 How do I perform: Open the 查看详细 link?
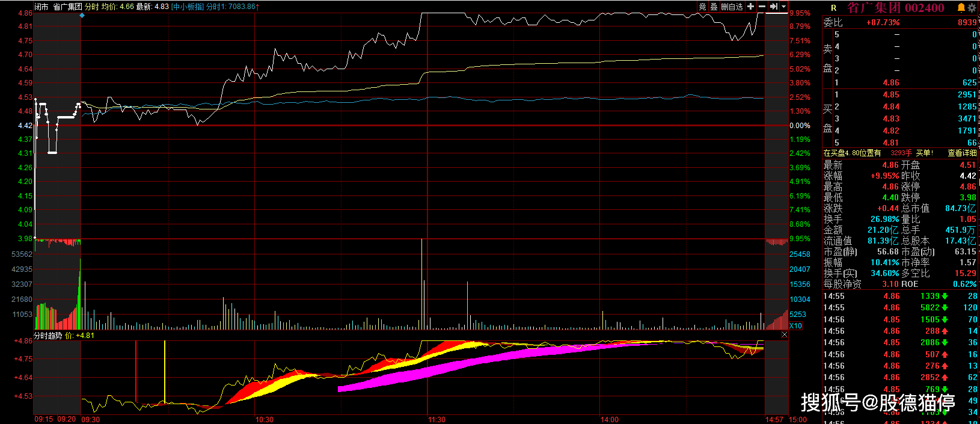click(x=962, y=153)
